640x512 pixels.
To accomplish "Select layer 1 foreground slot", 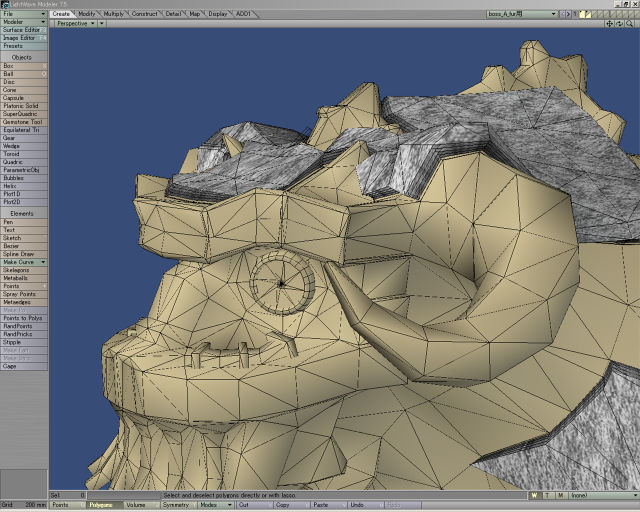I will (582, 14).
